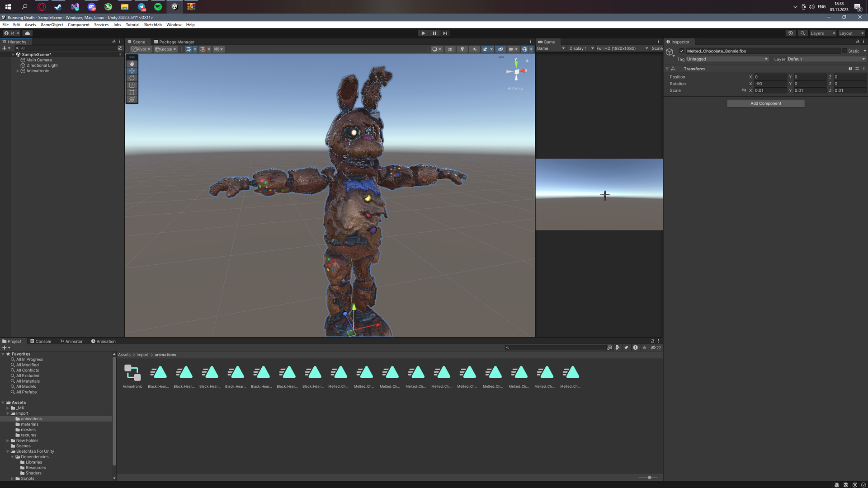Open the Animatronic animator controller asset
868x488 pixels.
[x=132, y=376]
